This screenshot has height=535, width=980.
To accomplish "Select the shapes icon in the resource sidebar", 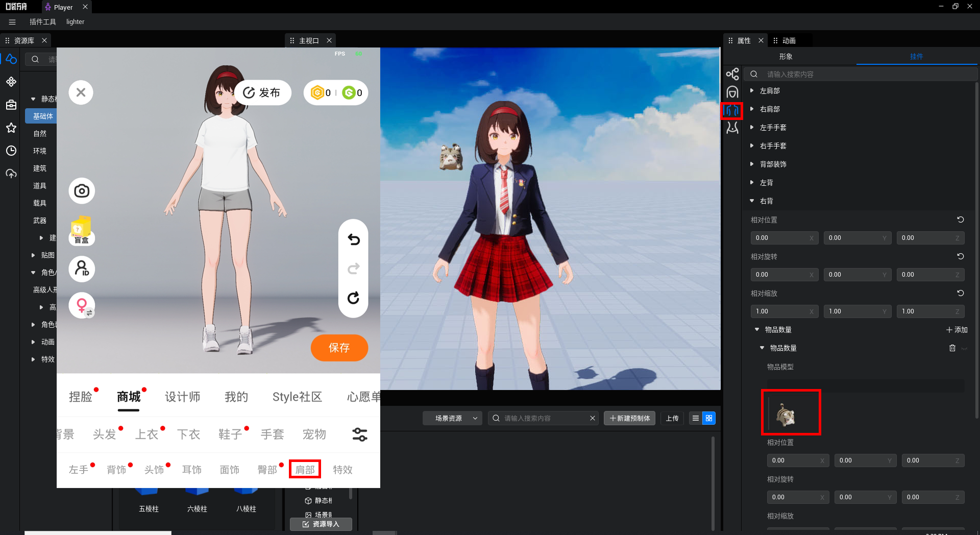I will pyautogui.click(x=11, y=59).
